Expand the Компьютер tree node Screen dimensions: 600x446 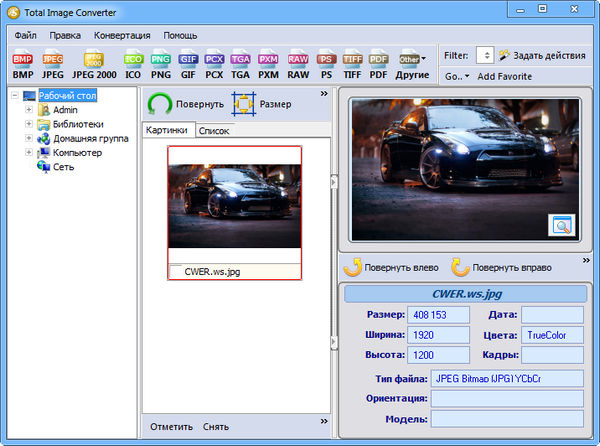29,153
